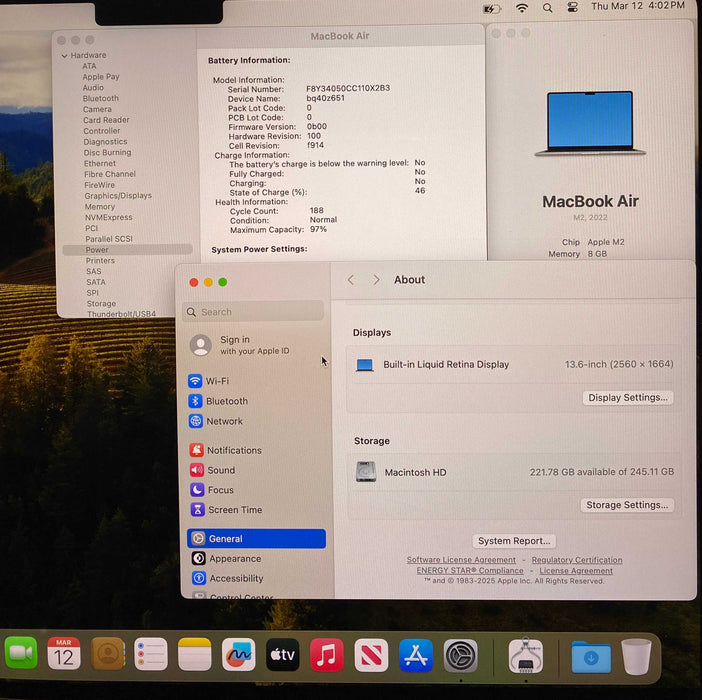Collapse the Hardware tree in System Information
702x700 pixels.
pos(64,55)
